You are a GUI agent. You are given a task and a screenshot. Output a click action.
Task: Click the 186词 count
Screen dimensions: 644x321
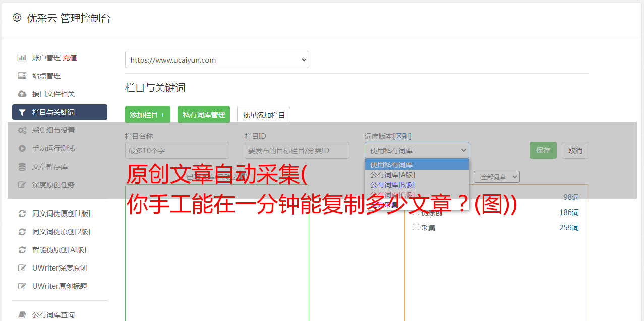569,212
